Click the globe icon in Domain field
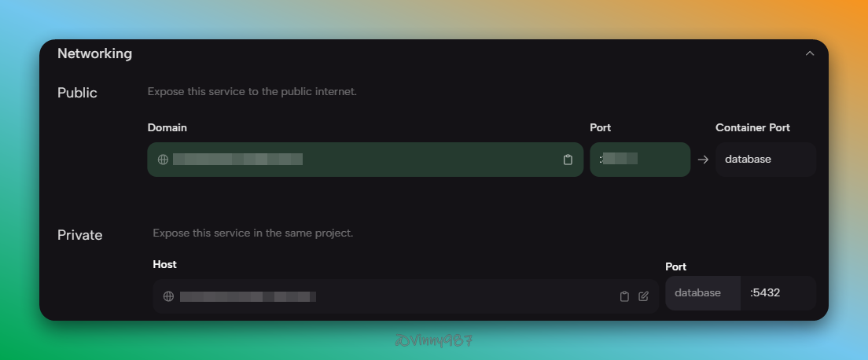868x360 pixels. tap(163, 160)
